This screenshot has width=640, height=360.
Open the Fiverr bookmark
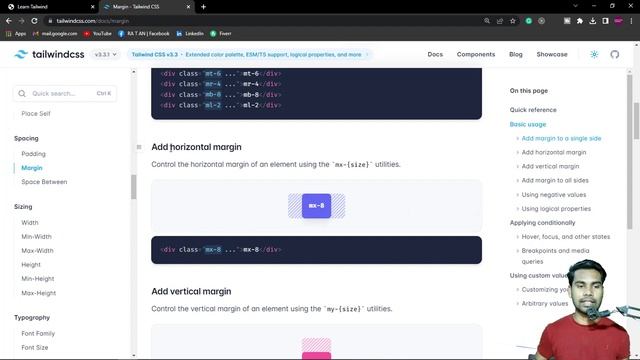221,33
